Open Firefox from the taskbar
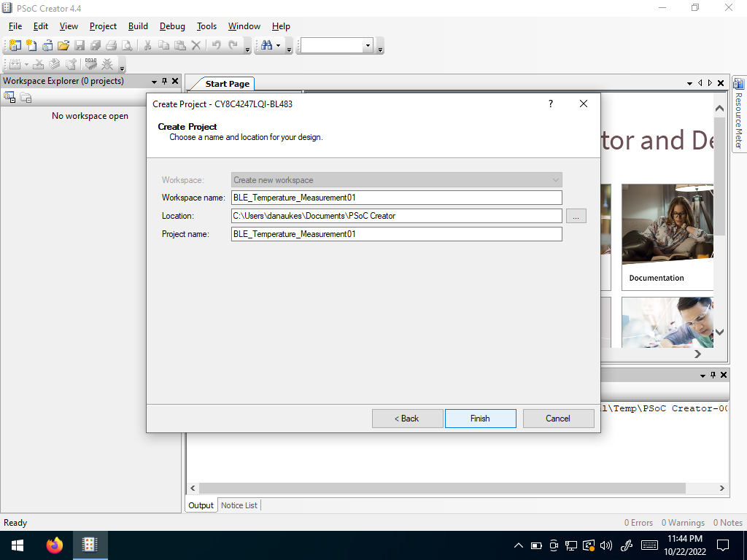This screenshot has width=747, height=560. click(x=54, y=545)
